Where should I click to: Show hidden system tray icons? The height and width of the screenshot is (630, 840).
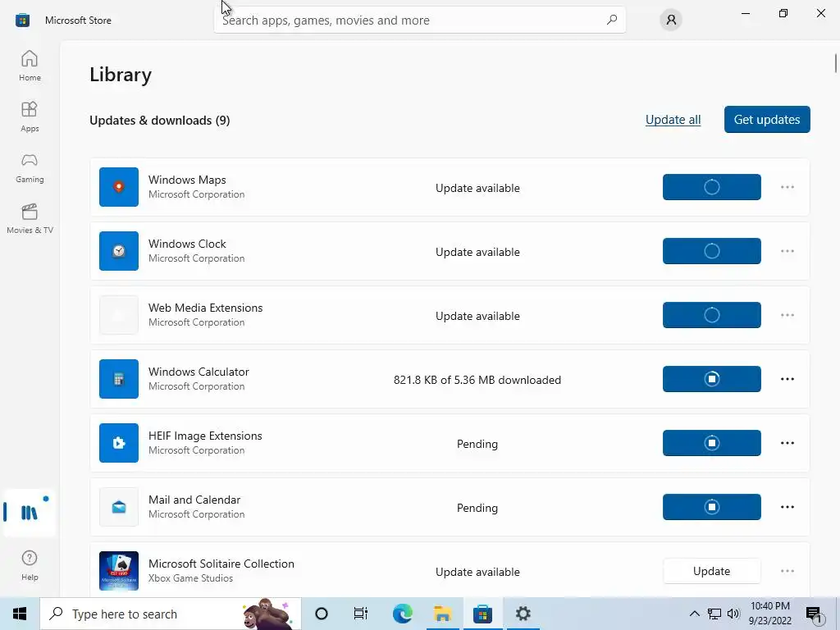[694, 614]
